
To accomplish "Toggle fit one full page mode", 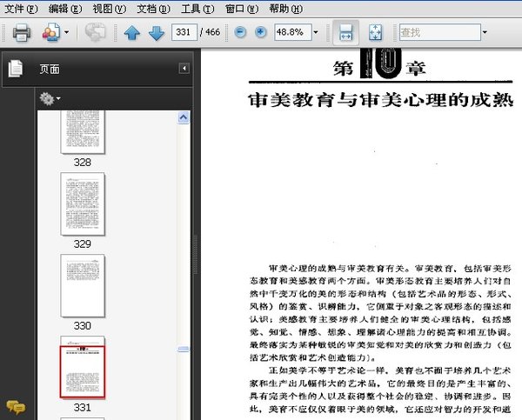I will click(x=376, y=33).
